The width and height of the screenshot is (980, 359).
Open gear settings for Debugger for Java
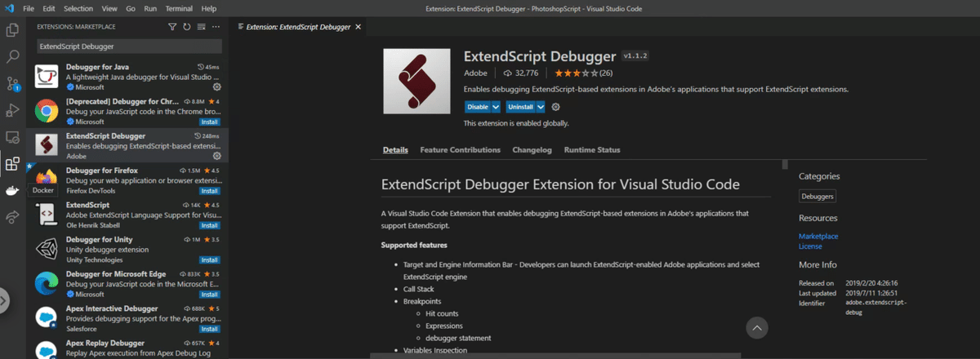217,86
